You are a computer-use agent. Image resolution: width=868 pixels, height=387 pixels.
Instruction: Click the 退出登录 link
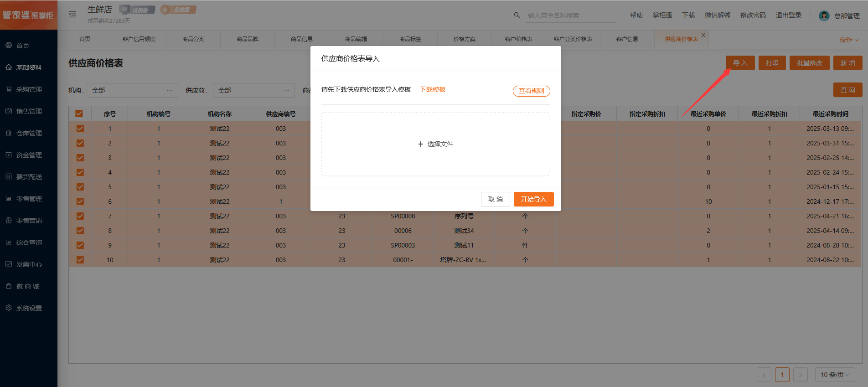coord(789,15)
